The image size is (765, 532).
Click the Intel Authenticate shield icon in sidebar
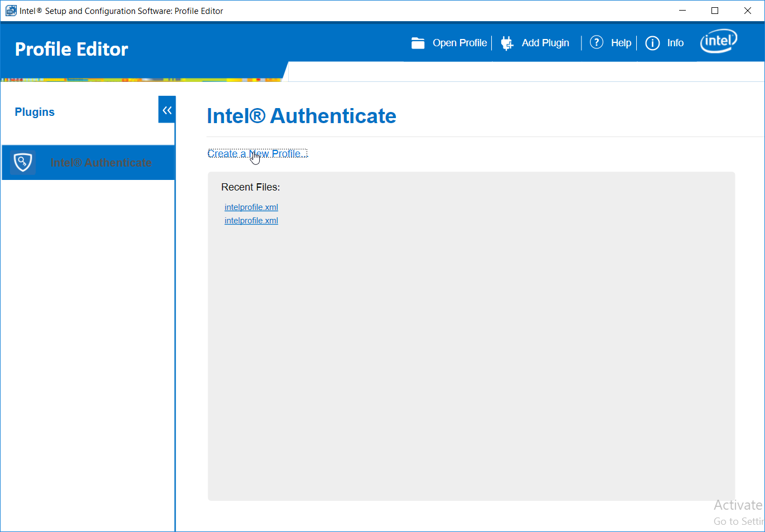coord(23,162)
